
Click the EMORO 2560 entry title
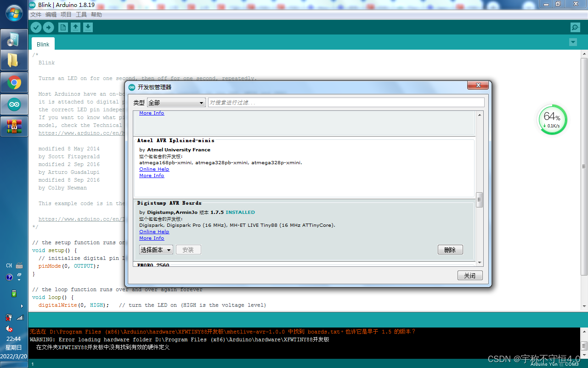coord(153,265)
